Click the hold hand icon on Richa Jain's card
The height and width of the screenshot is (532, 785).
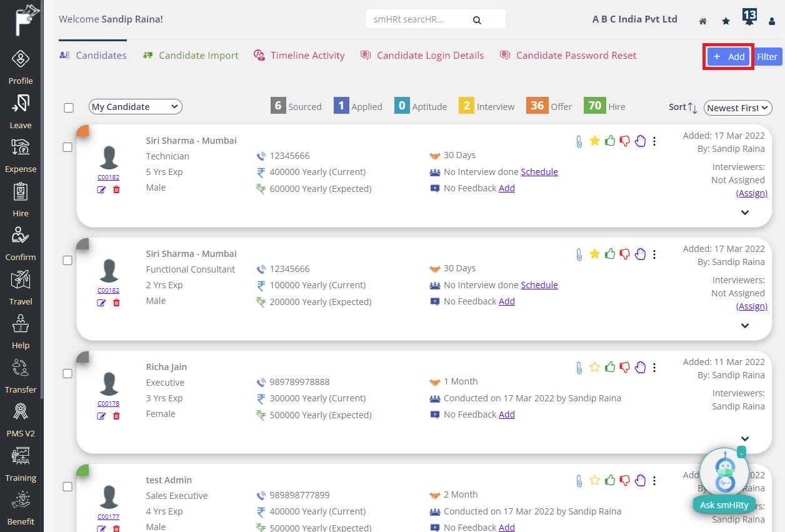tap(640, 368)
